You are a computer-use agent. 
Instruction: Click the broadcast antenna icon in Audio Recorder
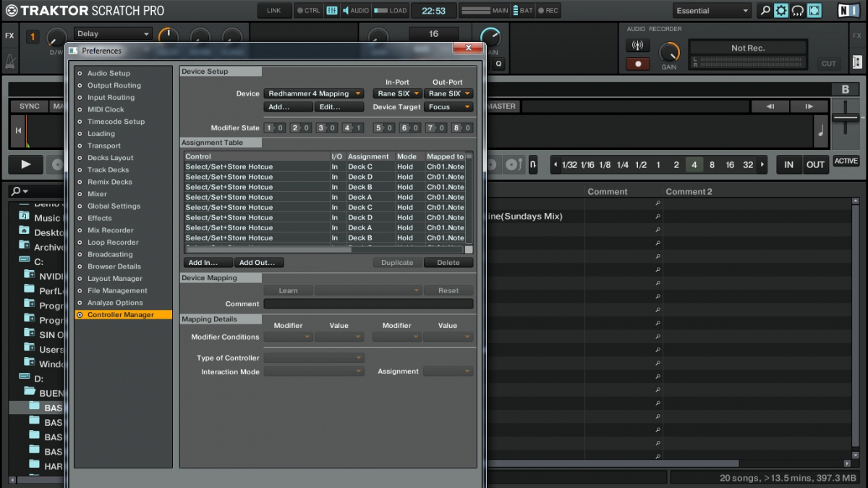tap(637, 46)
